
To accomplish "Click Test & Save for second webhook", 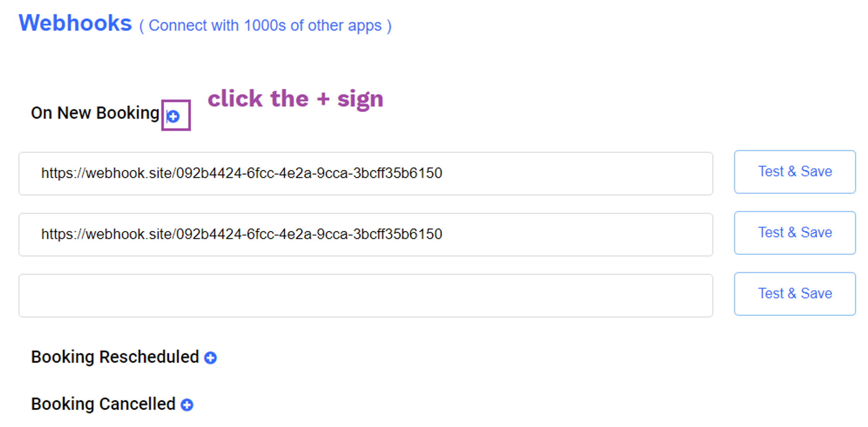I will point(795,233).
